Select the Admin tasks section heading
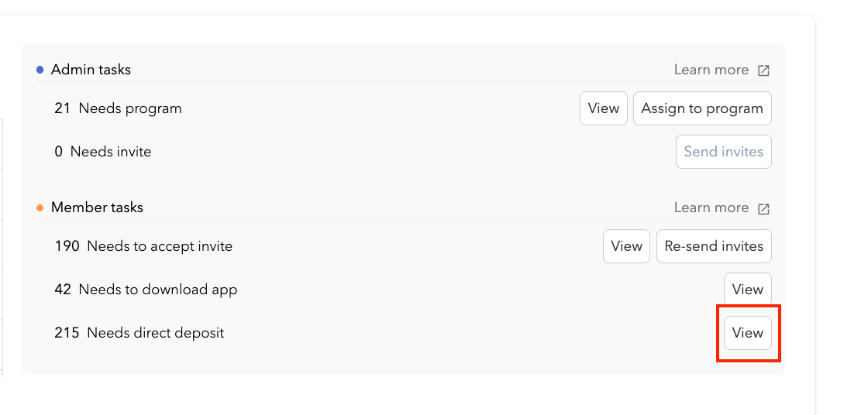The width and height of the screenshot is (868, 415). coord(91,70)
